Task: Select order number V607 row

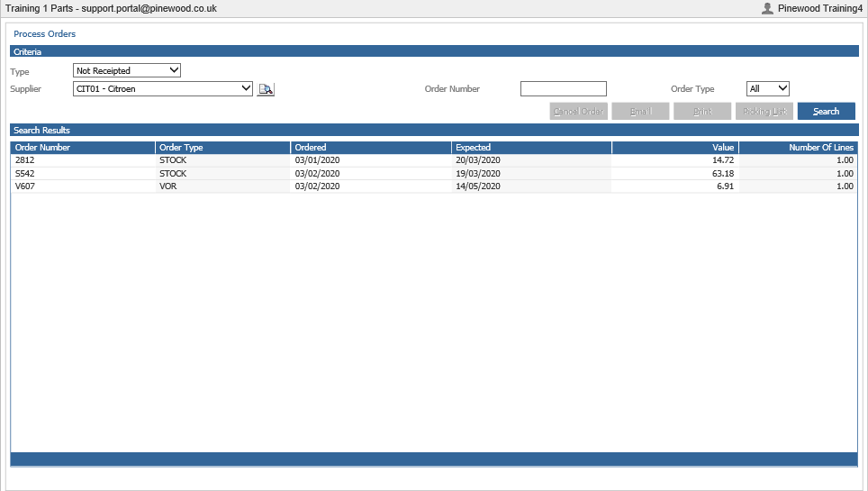Action: [434, 186]
